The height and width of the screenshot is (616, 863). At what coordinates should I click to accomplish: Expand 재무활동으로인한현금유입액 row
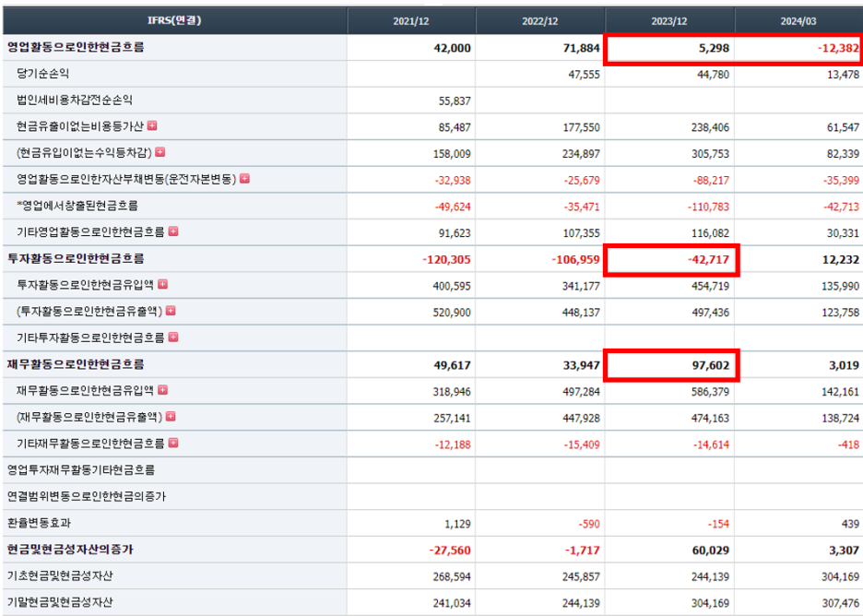(163, 390)
